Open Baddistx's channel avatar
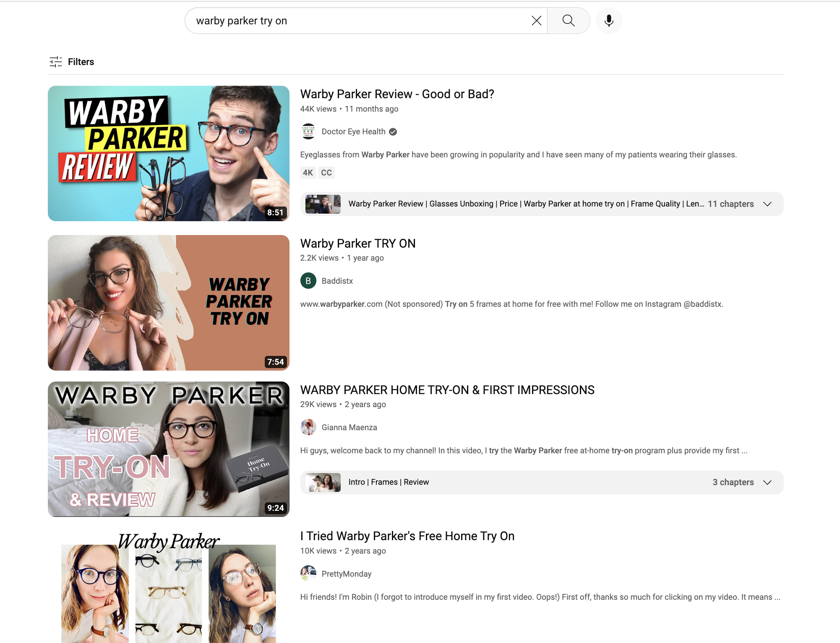The image size is (840, 643). (x=308, y=281)
